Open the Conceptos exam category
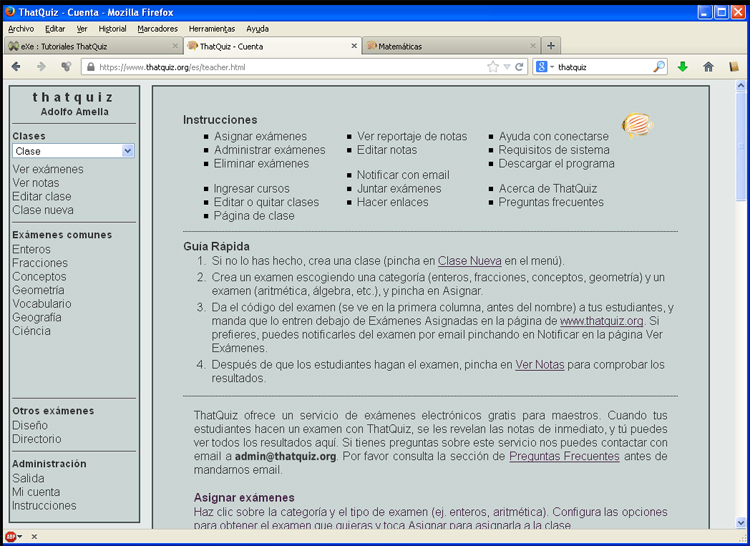The width and height of the screenshot is (750, 546). [39, 276]
